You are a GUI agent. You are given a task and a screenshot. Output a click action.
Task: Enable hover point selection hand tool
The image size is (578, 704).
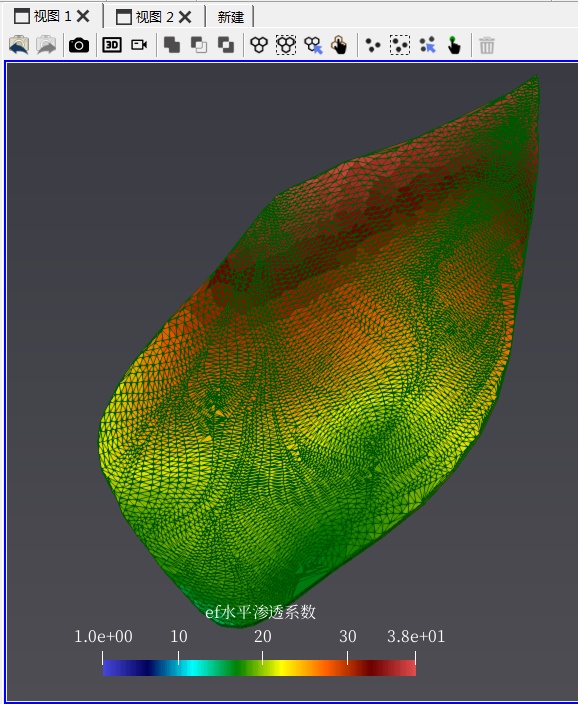point(454,45)
